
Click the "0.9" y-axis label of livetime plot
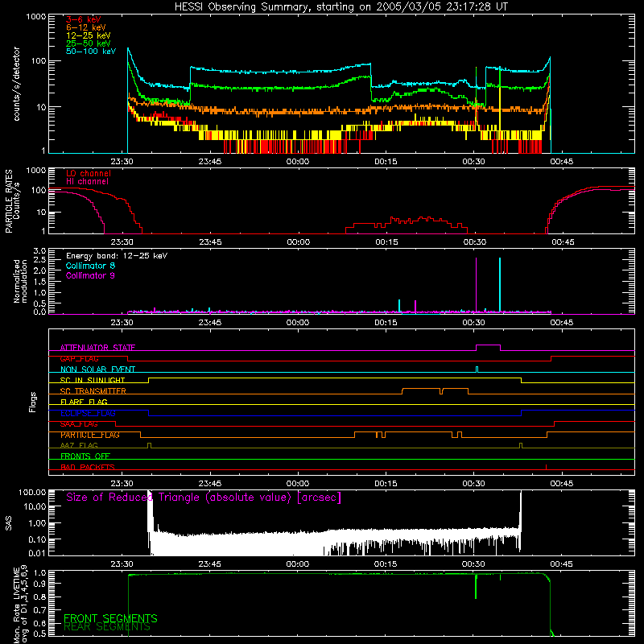[x=40, y=583]
